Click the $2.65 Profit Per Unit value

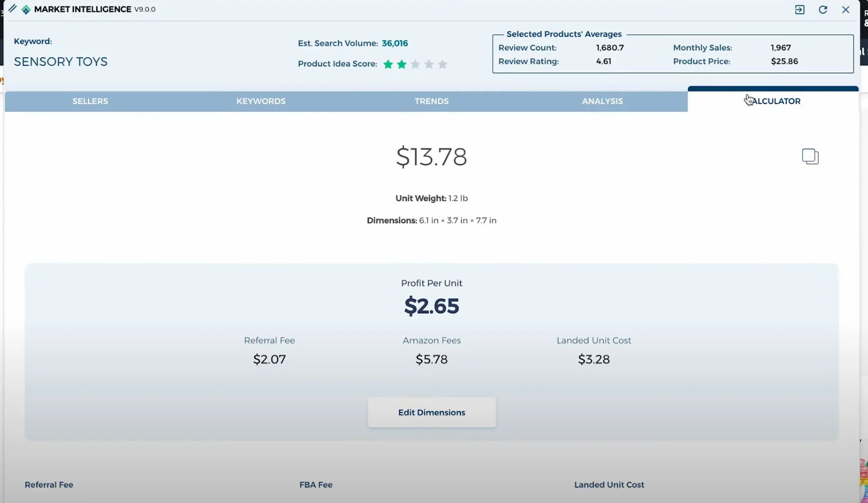click(431, 306)
